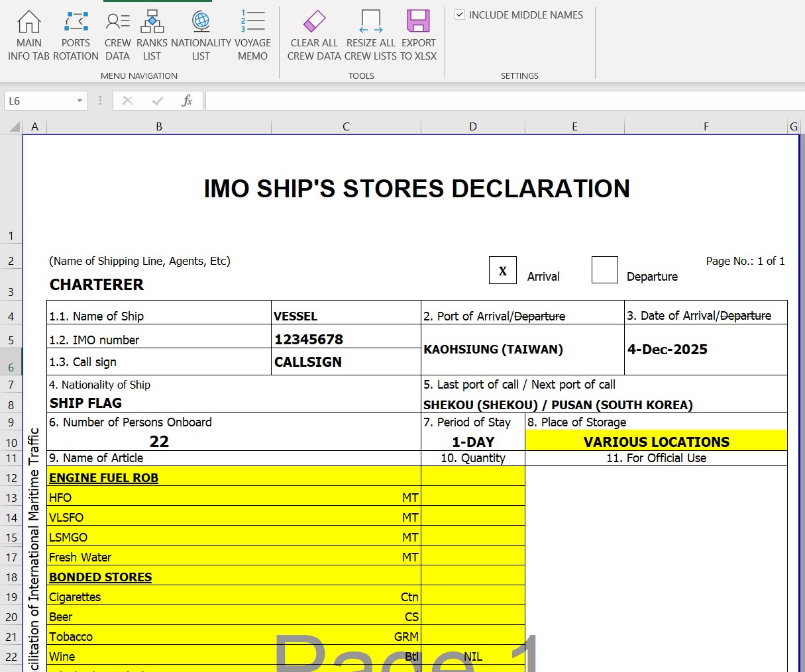The height and width of the screenshot is (672, 805).
Task: Click the formula Enter checkmark button
Action: [x=158, y=101]
